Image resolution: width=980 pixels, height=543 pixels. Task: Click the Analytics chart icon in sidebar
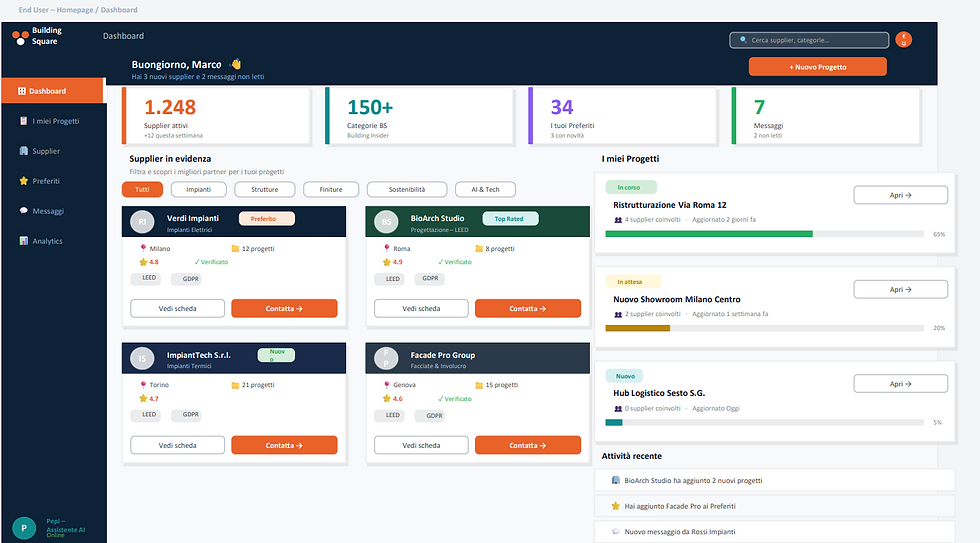(24, 241)
